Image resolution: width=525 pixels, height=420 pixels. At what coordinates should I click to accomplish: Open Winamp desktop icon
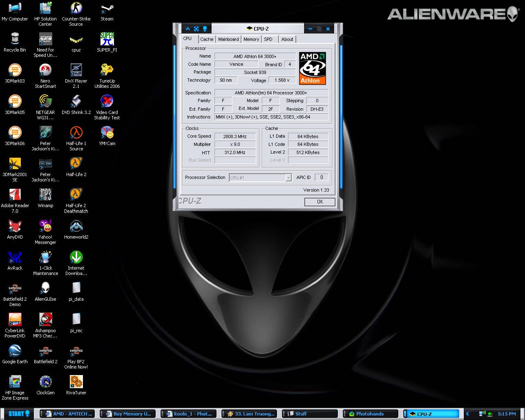click(45, 198)
